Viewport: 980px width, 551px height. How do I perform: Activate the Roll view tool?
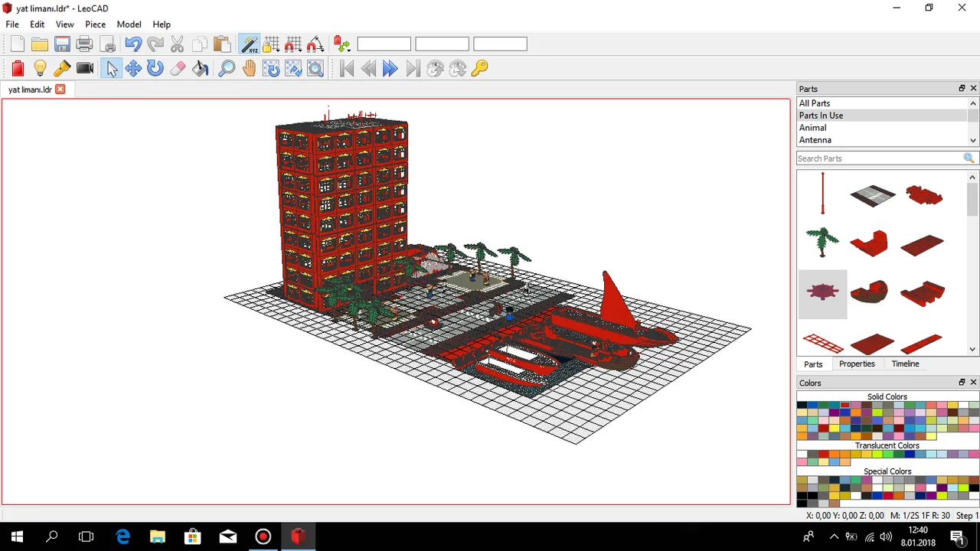pos(293,68)
